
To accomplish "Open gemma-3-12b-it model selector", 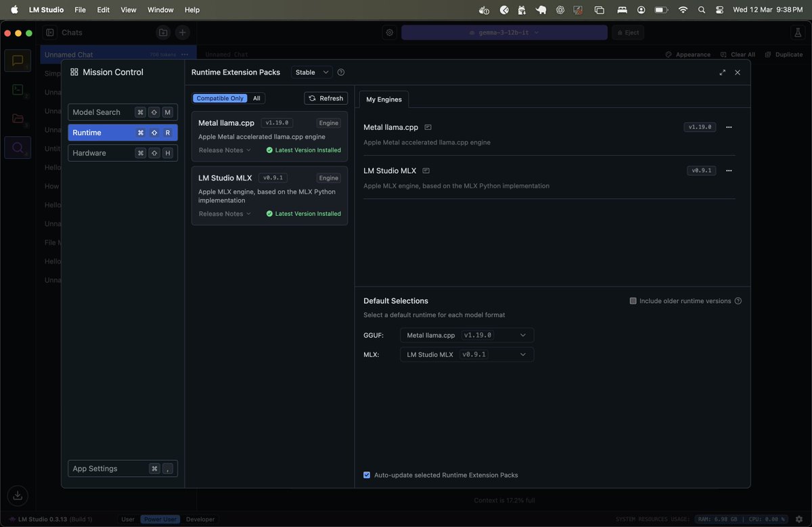I will click(x=504, y=32).
